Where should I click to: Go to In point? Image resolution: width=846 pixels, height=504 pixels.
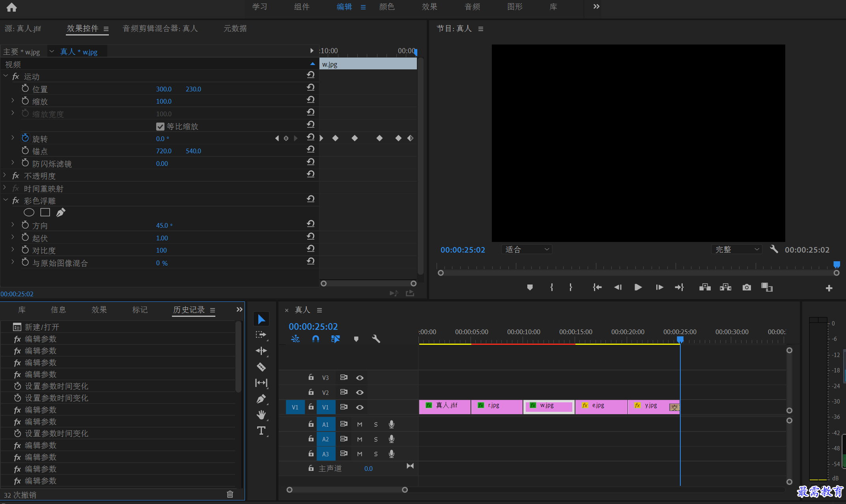(x=597, y=287)
